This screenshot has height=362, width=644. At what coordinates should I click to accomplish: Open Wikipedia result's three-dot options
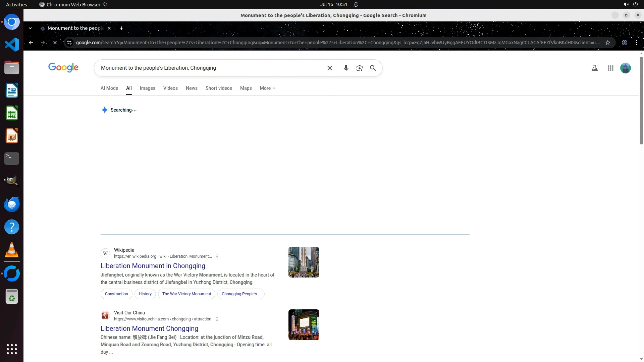click(217, 256)
